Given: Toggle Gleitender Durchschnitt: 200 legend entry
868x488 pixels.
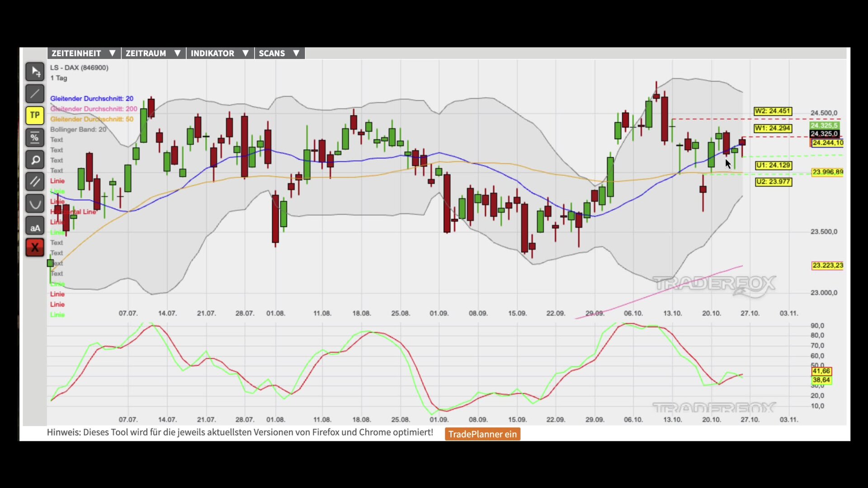Looking at the screenshot, I should (94, 109).
